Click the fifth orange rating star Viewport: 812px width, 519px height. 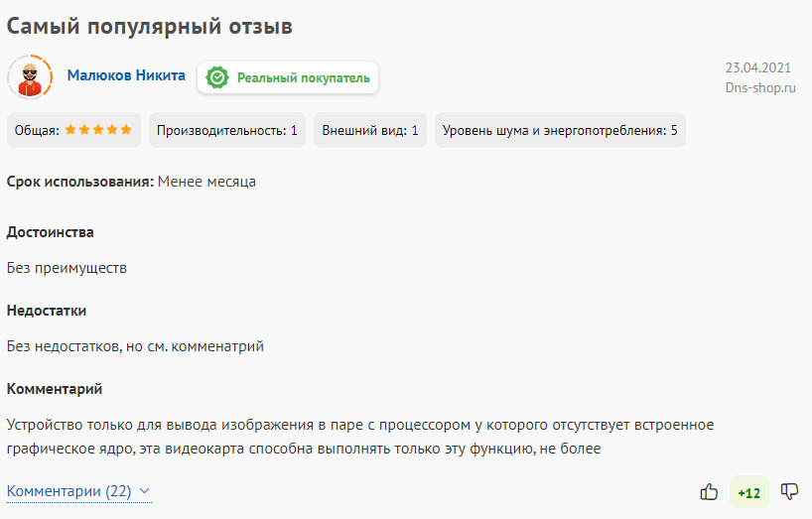[125, 130]
